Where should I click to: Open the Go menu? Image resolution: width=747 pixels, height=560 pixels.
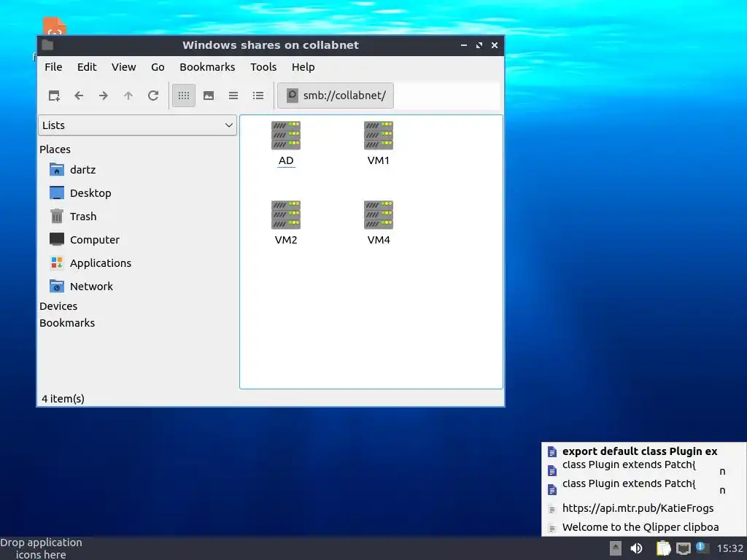pos(158,67)
